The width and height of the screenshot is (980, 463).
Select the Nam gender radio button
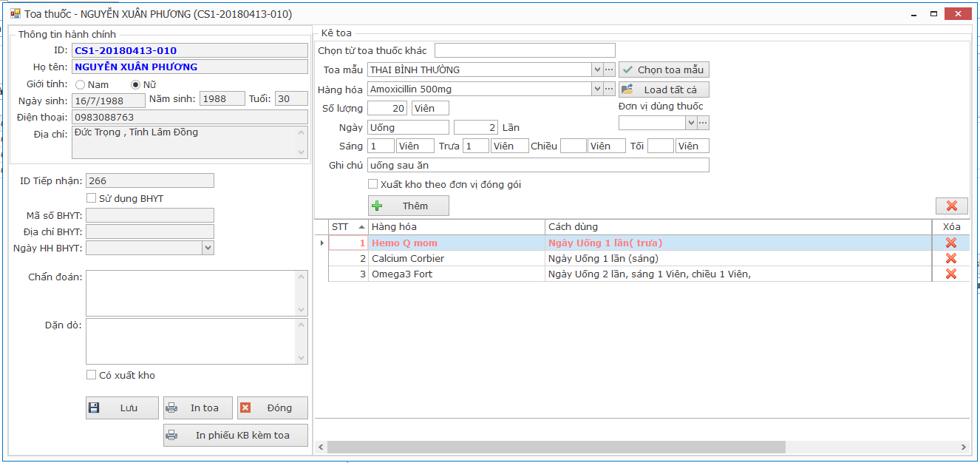click(81, 84)
